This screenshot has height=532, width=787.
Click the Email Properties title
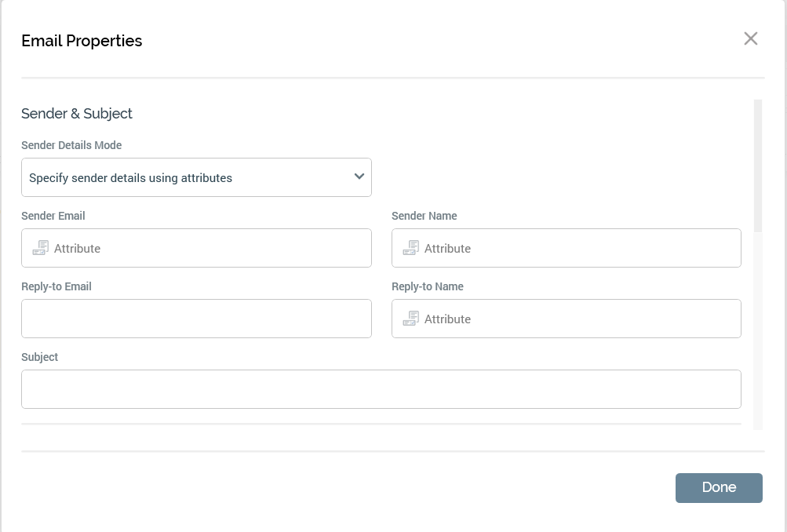coord(82,41)
